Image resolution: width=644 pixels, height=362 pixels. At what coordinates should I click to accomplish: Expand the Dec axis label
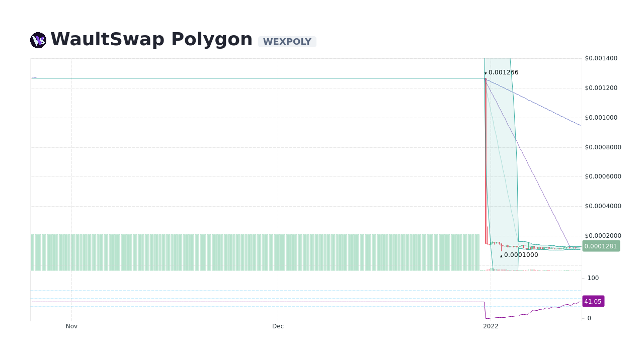(278, 326)
